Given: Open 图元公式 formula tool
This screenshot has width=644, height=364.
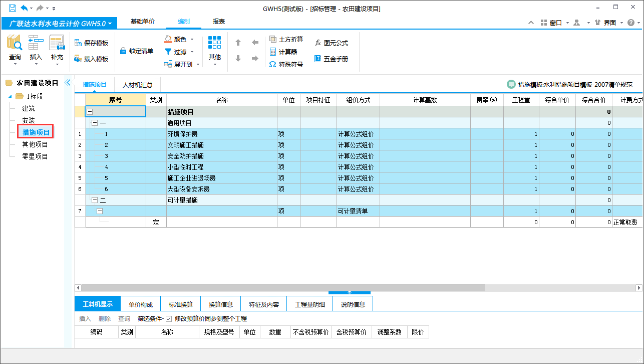Looking at the screenshot, I should point(331,43).
